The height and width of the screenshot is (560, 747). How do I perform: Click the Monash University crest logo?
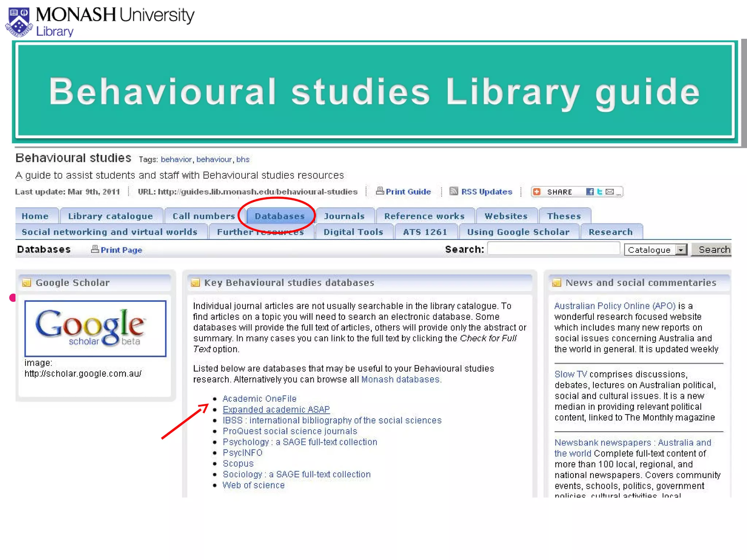click(x=19, y=22)
